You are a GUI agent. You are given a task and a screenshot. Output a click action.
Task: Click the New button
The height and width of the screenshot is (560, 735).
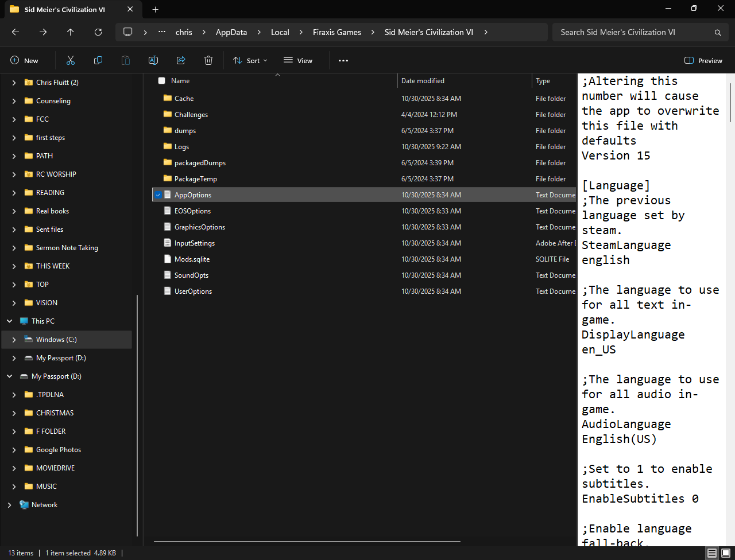point(25,60)
